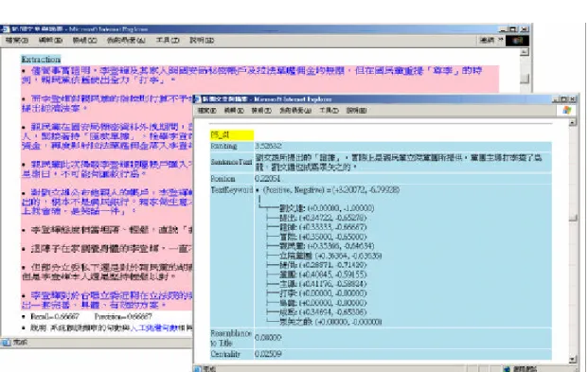Click the title bar page icon of back window
This screenshot has height=372, width=588.
click(x=6, y=29)
